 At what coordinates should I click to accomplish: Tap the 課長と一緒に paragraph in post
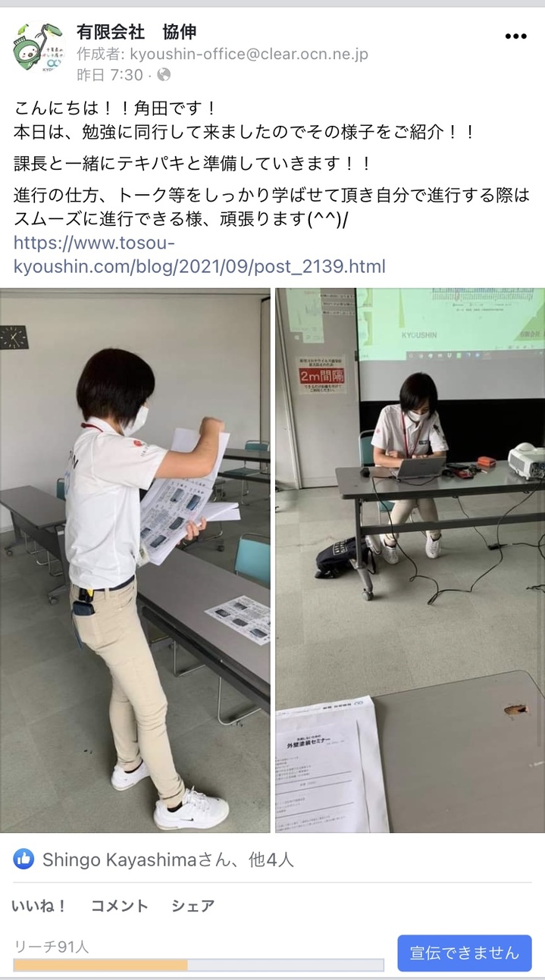point(193,164)
